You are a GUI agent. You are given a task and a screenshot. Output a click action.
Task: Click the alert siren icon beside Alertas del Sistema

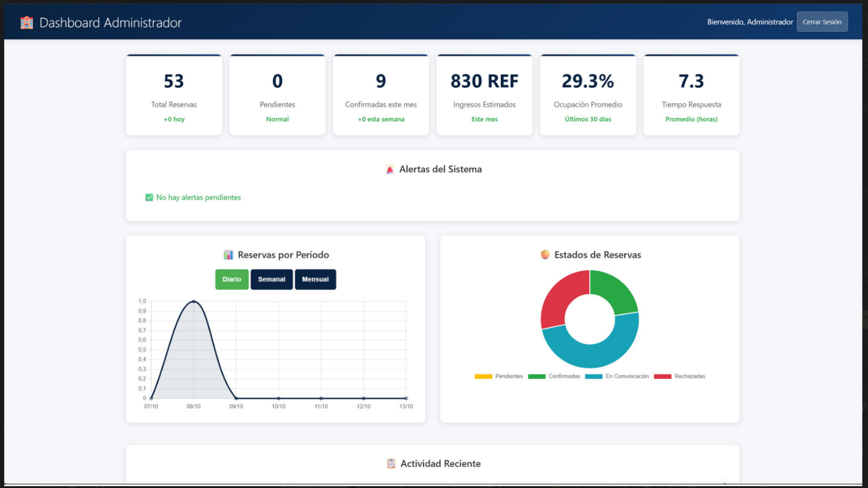(390, 169)
